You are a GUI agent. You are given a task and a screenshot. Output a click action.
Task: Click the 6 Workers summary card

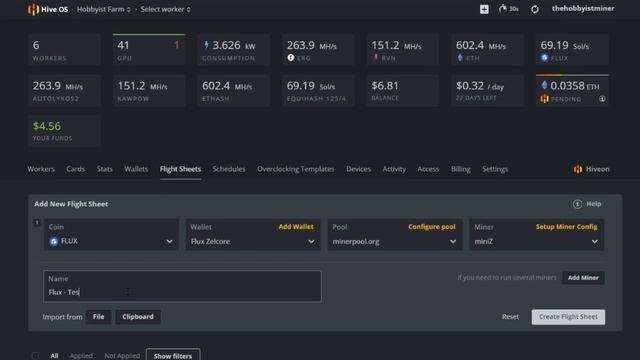pyautogui.click(x=64, y=50)
